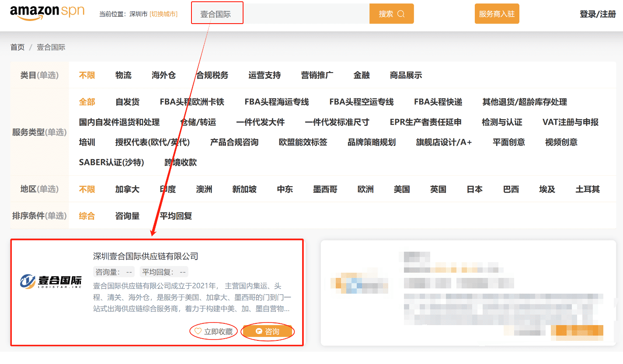Select 合规税务 category filter

click(x=212, y=75)
